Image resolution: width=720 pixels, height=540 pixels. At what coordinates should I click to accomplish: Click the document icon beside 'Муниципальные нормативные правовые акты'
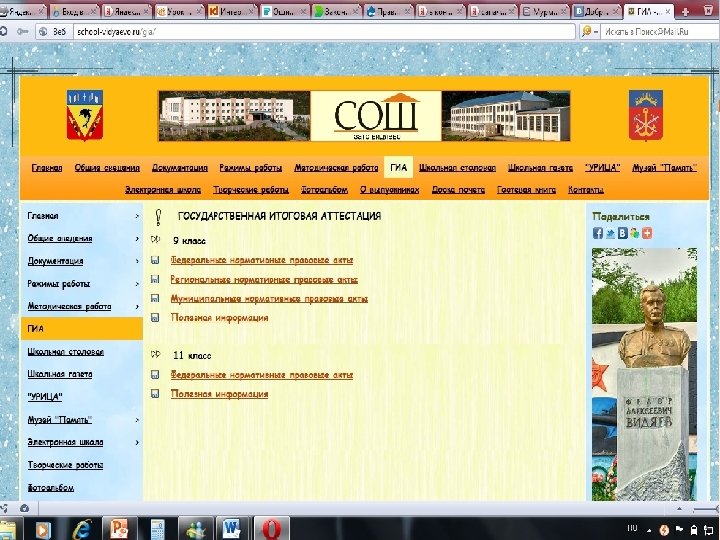(x=155, y=298)
